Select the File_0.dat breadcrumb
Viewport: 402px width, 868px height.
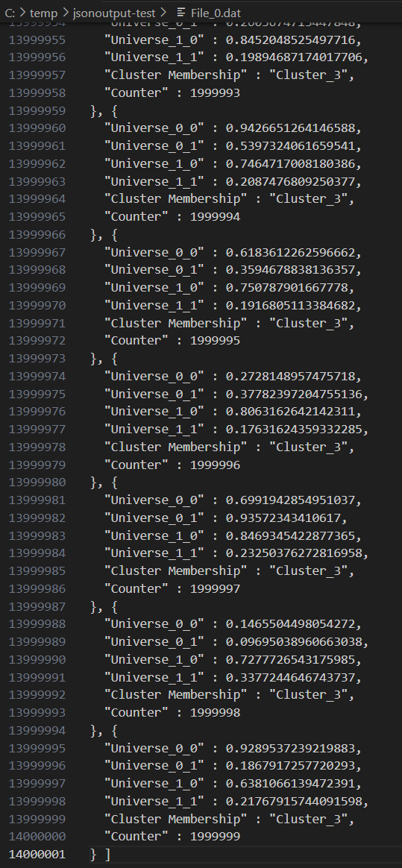tap(216, 13)
